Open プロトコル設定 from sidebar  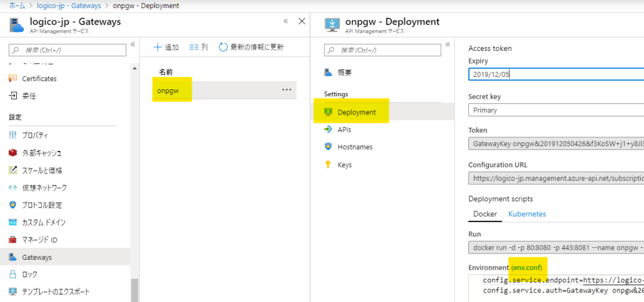coord(42,205)
